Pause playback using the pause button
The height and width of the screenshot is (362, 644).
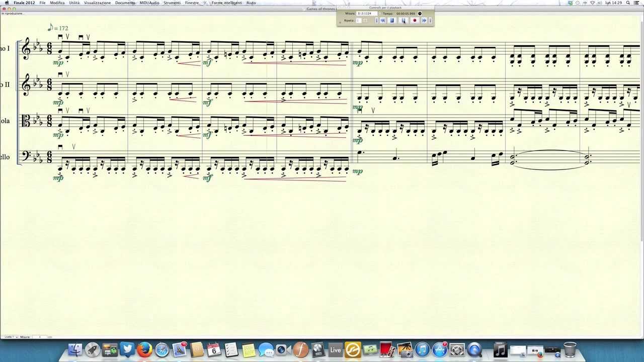tap(403, 20)
